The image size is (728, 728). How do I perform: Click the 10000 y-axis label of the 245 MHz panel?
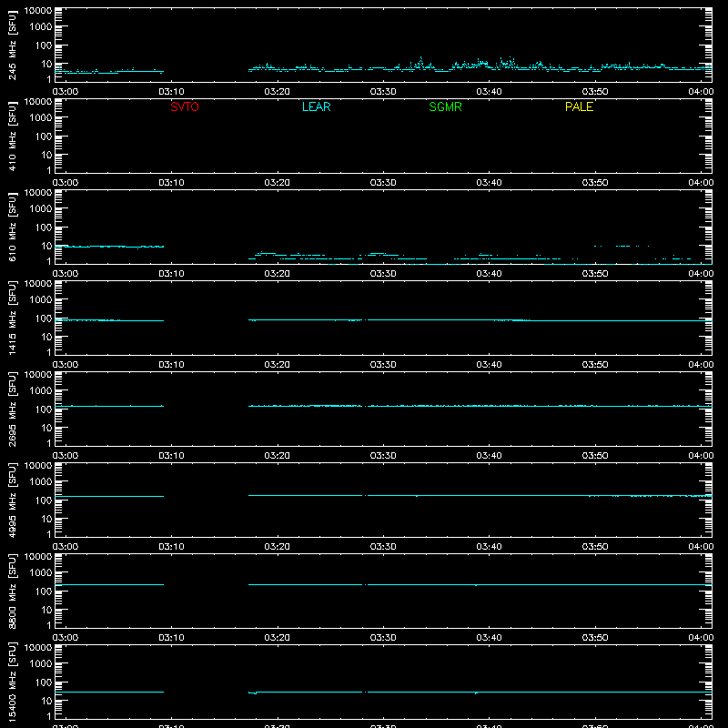pos(38,11)
